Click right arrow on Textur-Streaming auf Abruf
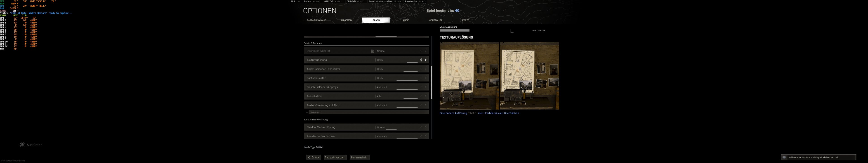The image size is (868, 163). (x=426, y=105)
